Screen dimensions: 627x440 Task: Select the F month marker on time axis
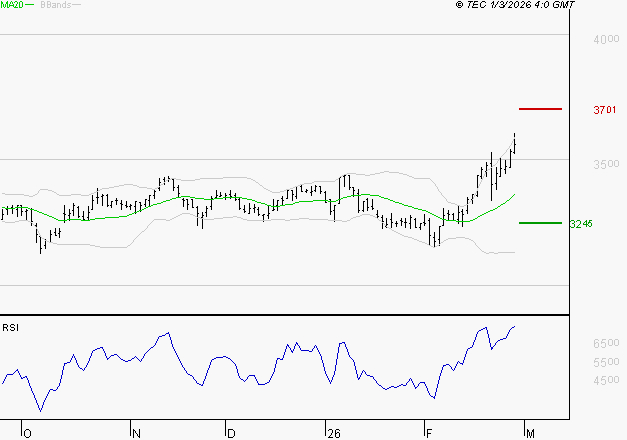tap(428, 434)
